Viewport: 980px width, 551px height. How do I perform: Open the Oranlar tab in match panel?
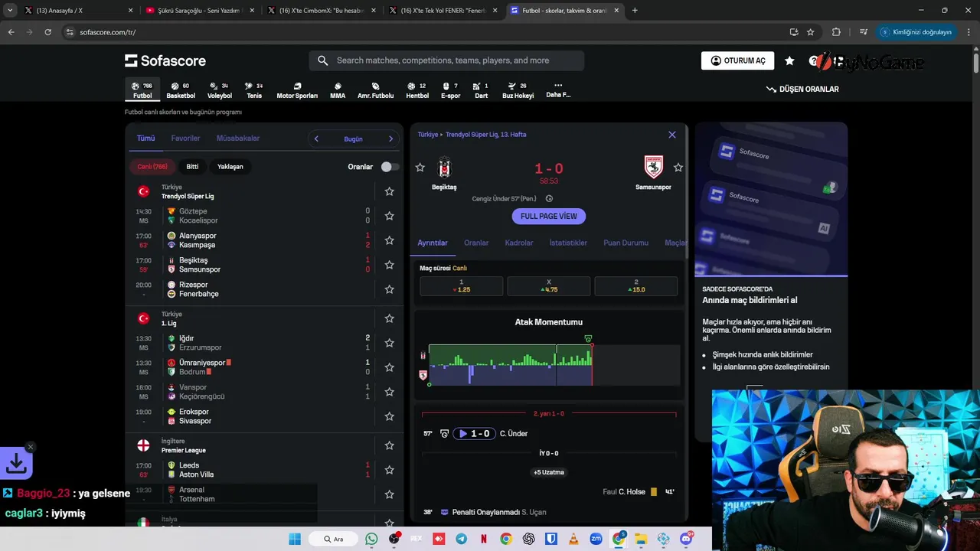476,243
